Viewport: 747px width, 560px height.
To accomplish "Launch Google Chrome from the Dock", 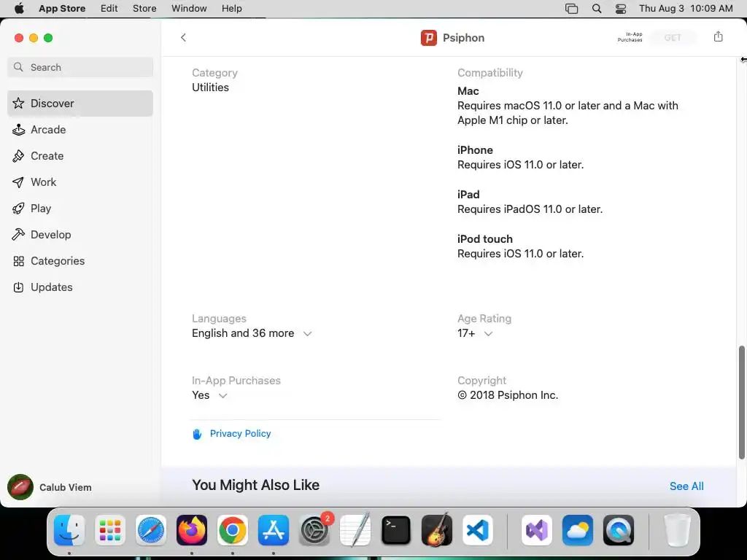I will [233, 530].
